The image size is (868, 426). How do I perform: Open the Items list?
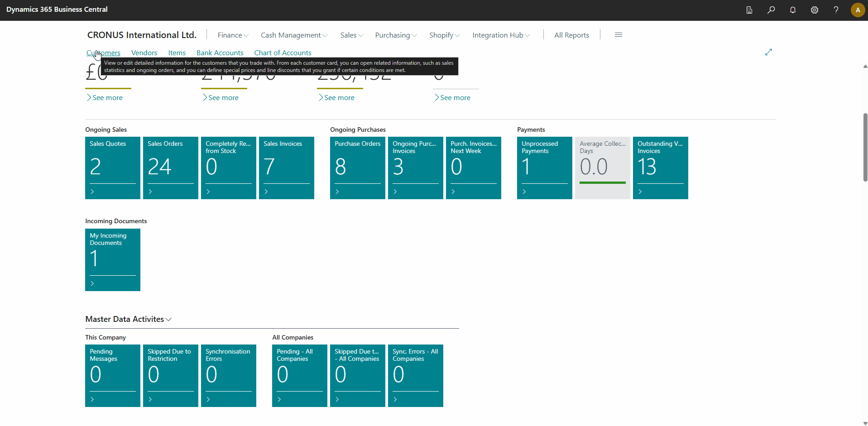click(x=177, y=53)
